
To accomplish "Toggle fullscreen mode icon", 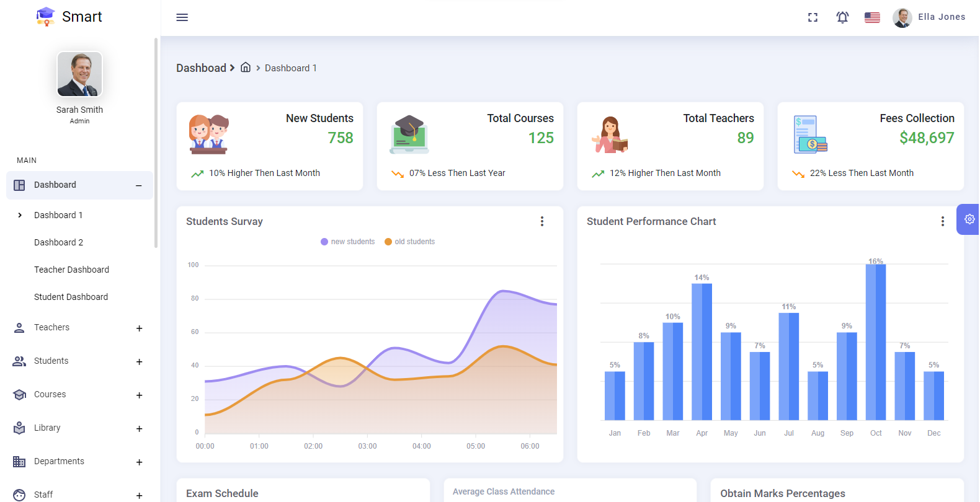I will (813, 17).
